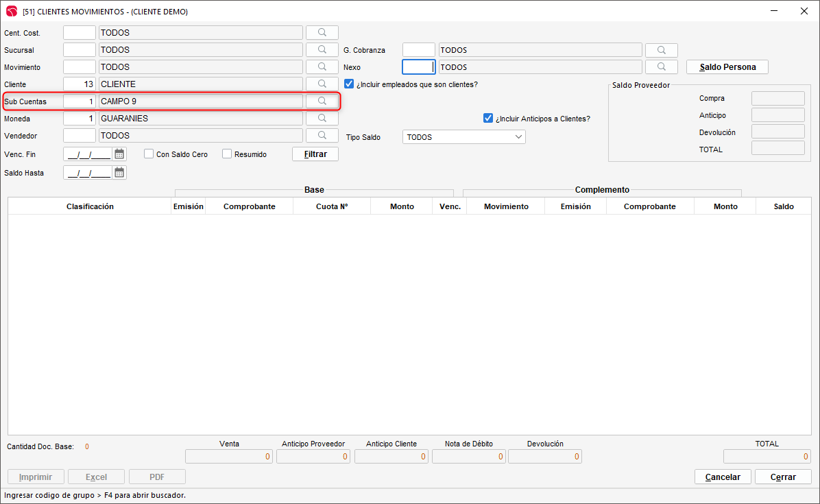Open the Nexo lookup magnifier
820x504 pixels.
(x=661, y=67)
